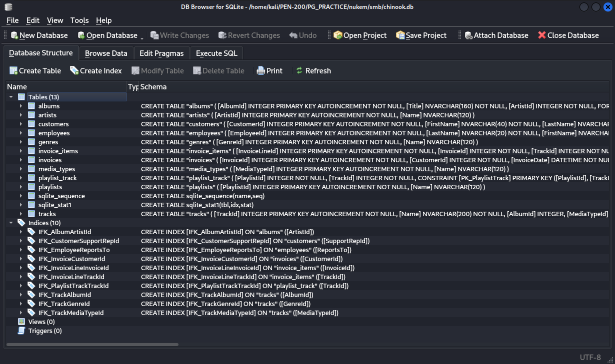The width and height of the screenshot is (615, 364).
Task: Select the sqlite_stat1 table row
Action: click(307, 205)
